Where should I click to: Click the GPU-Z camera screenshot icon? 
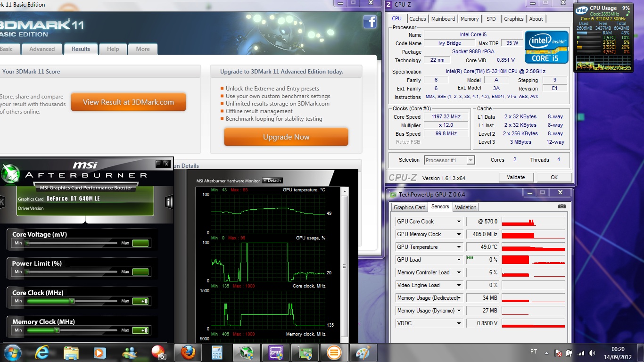[561, 206]
